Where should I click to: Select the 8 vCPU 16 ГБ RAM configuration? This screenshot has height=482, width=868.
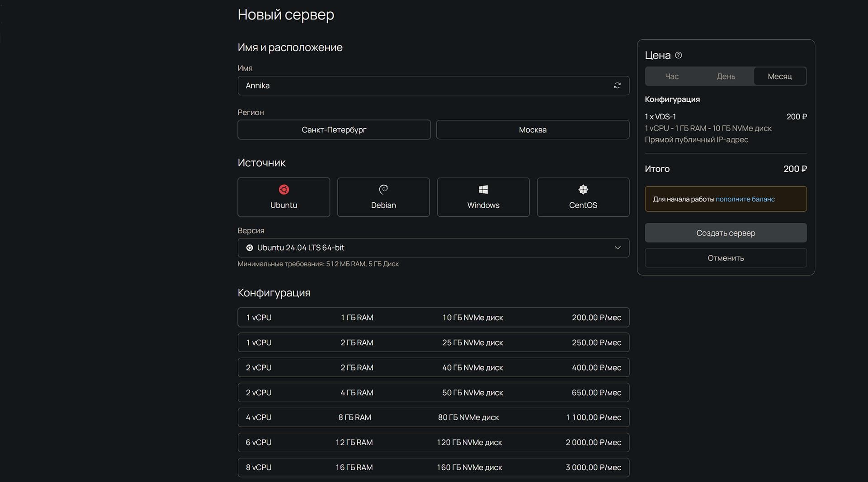pyautogui.click(x=434, y=468)
